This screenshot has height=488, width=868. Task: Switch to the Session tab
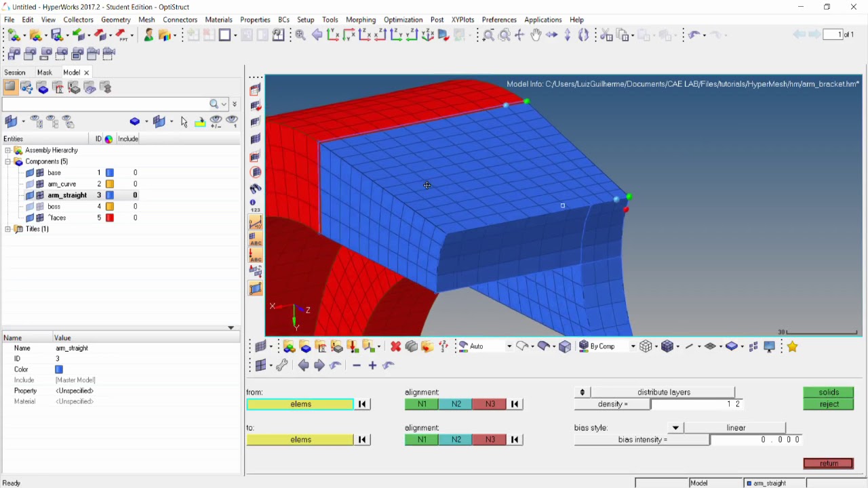coord(15,73)
